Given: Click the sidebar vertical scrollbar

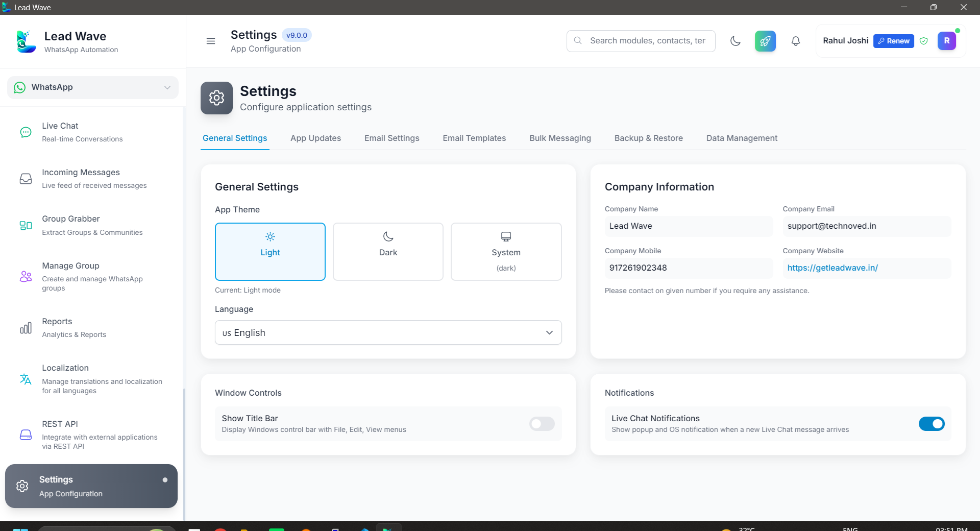Looking at the screenshot, I should [x=184, y=454].
